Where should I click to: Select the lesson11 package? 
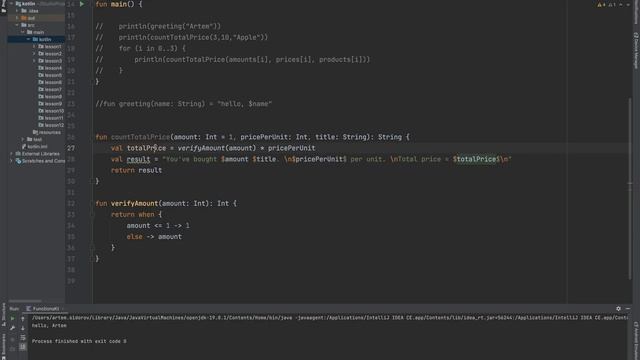[x=51, y=118]
